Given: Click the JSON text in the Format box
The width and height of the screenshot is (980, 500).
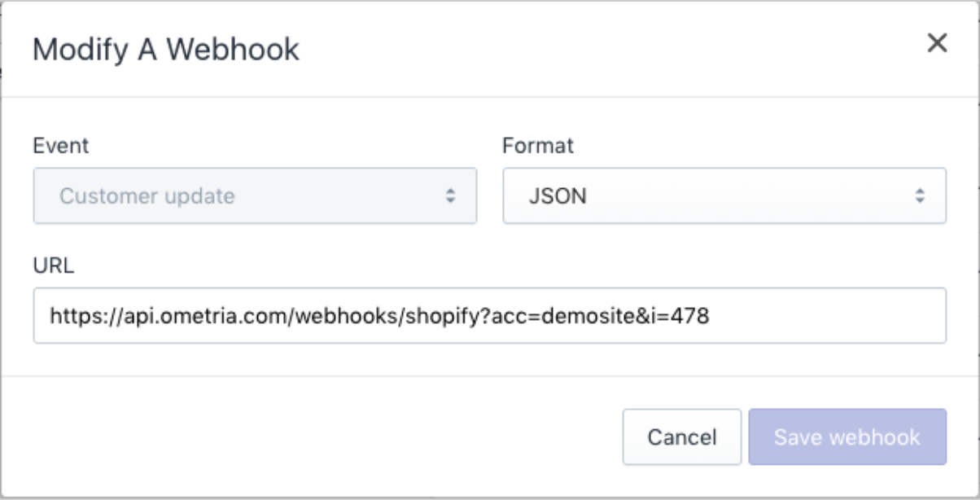Looking at the screenshot, I should tap(558, 195).
